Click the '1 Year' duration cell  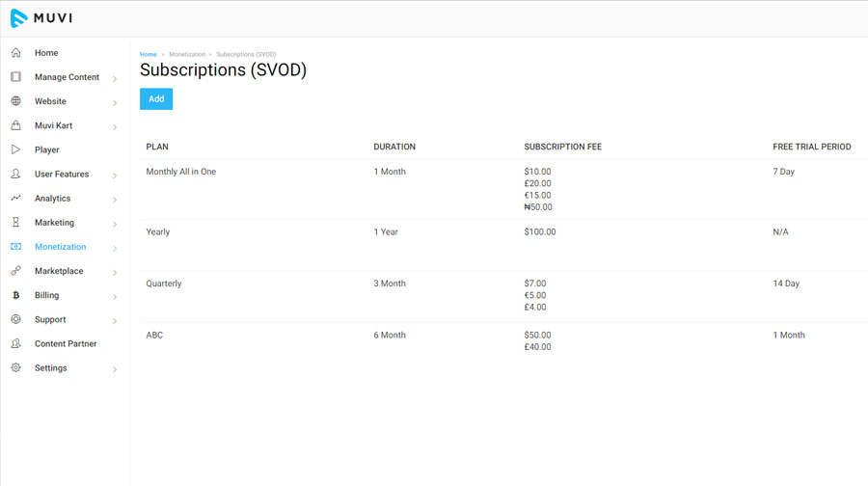point(385,232)
